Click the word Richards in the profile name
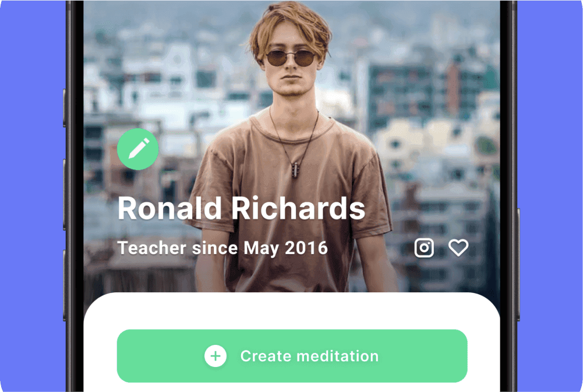The height and width of the screenshot is (392, 583). pos(299,209)
